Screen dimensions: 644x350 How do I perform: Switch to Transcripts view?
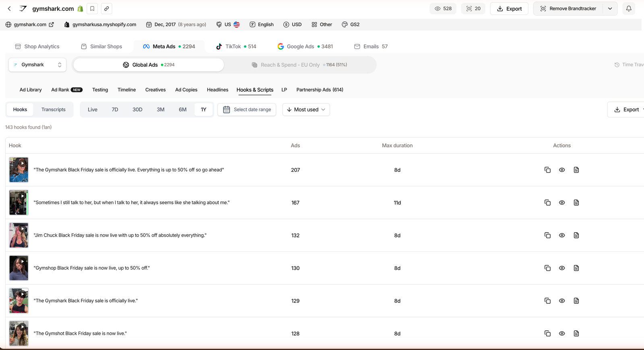click(x=54, y=109)
